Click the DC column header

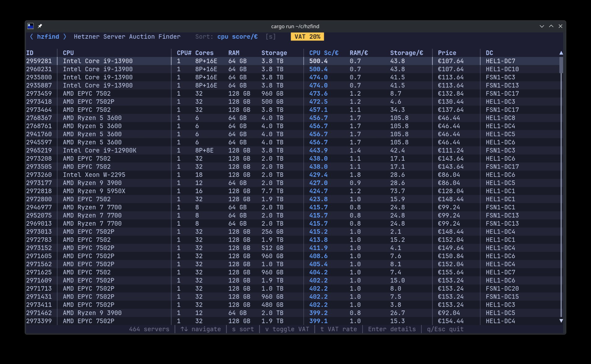[489, 53]
